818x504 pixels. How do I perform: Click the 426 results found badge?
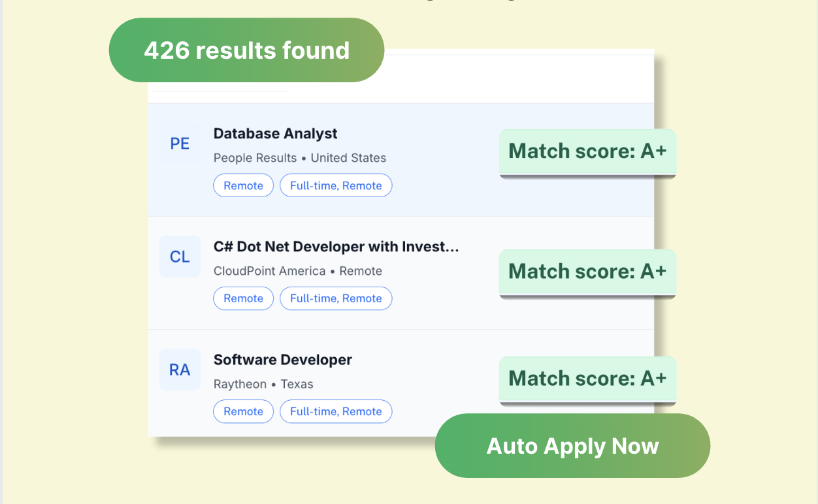pyautogui.click(x=246, y=50)
